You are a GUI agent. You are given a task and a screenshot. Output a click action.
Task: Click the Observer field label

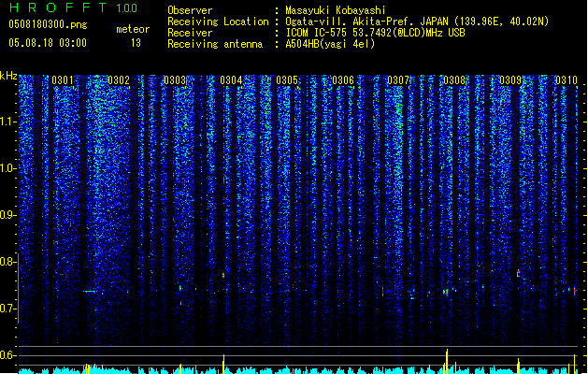pos(190,10)
